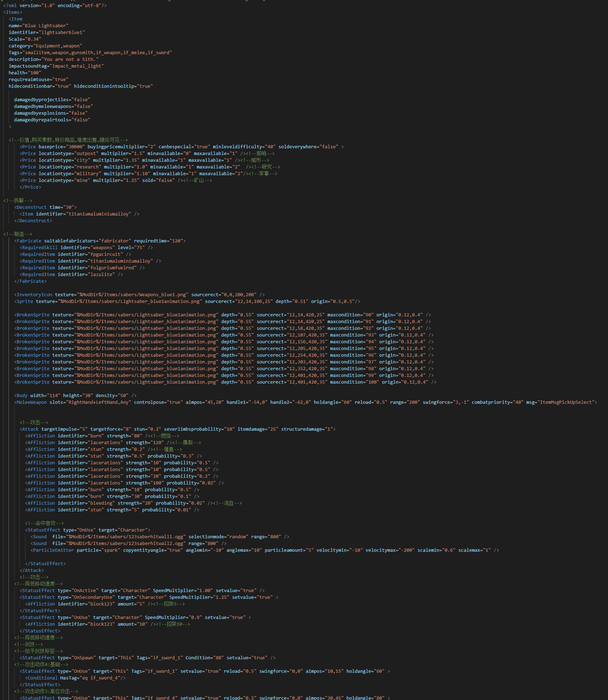Click hideconditionintooltip="true" attribute
608x700 pixels.
click(x=113, y=86)
